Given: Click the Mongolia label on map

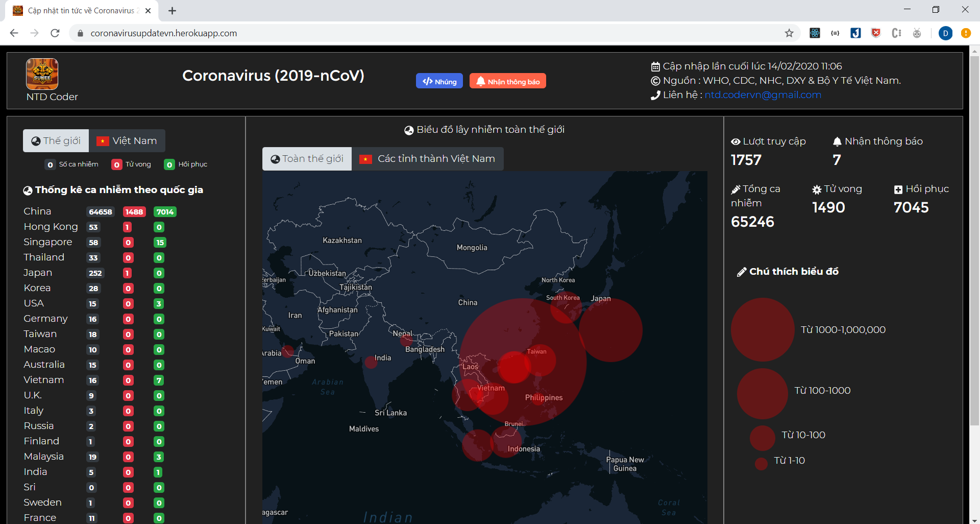Looking at the screenshot, I should (x=472, y=248).
